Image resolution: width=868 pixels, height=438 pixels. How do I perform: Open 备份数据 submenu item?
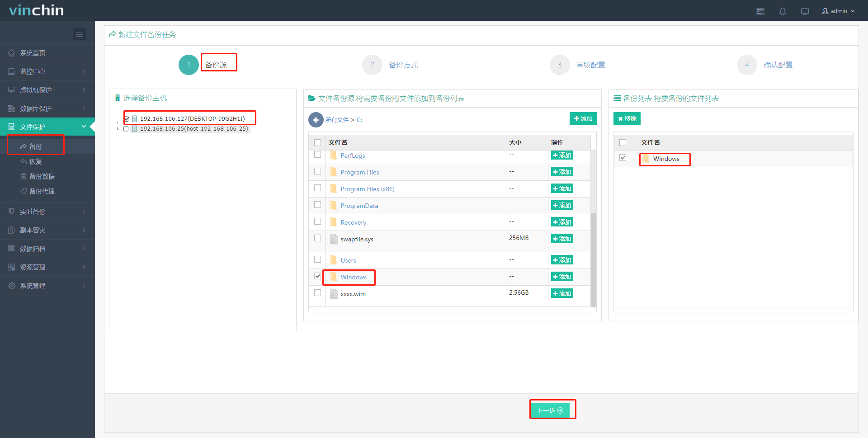47,176
